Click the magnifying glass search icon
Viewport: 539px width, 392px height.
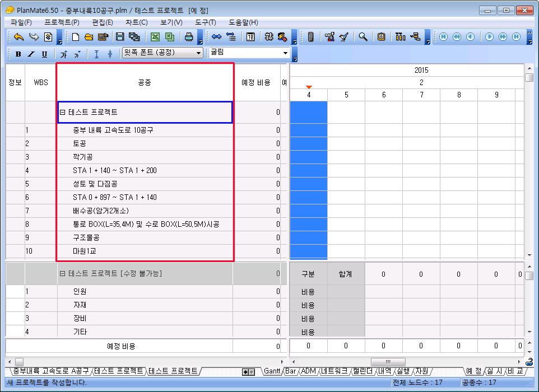[x=363, y=37]
